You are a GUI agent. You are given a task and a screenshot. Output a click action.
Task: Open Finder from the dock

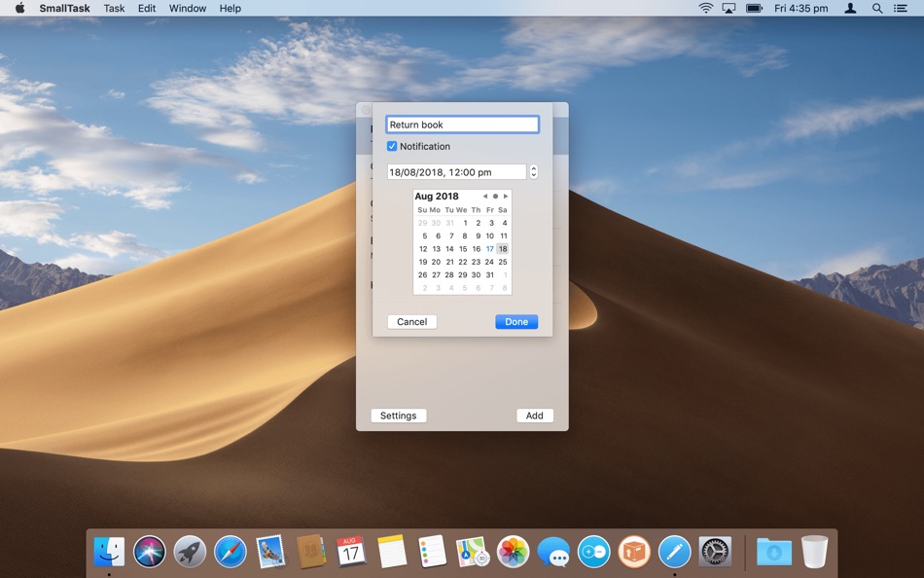click(x=109, y=552)
